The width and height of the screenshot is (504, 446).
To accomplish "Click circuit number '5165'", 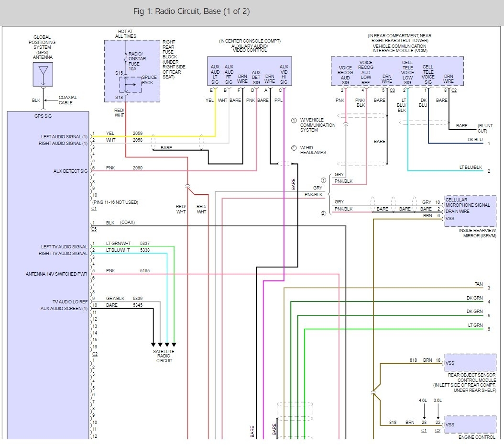I will 144,271.
